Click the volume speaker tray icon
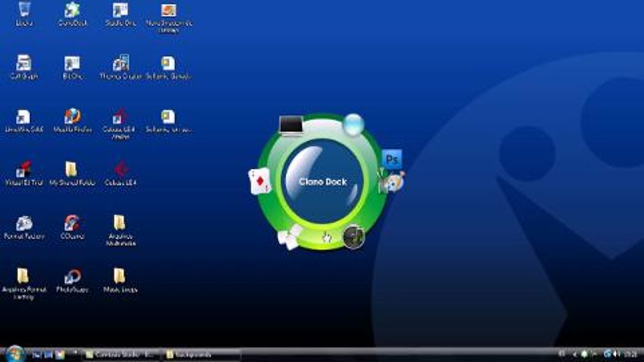 click(617, 354)
